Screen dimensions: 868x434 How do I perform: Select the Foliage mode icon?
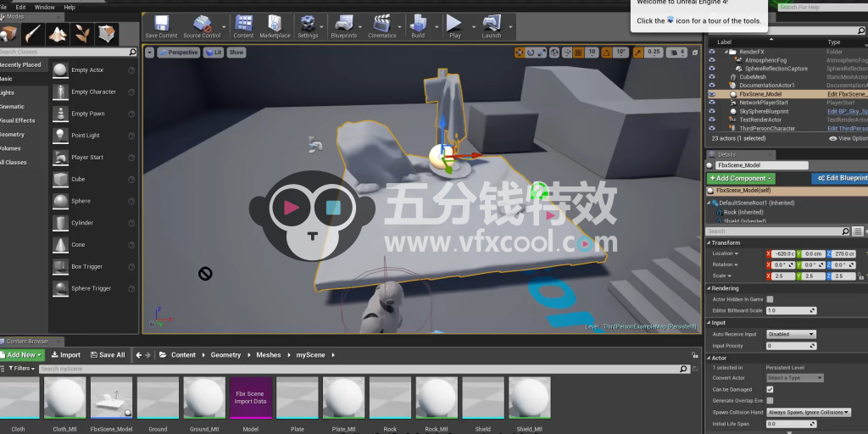(x=82, y=34)
